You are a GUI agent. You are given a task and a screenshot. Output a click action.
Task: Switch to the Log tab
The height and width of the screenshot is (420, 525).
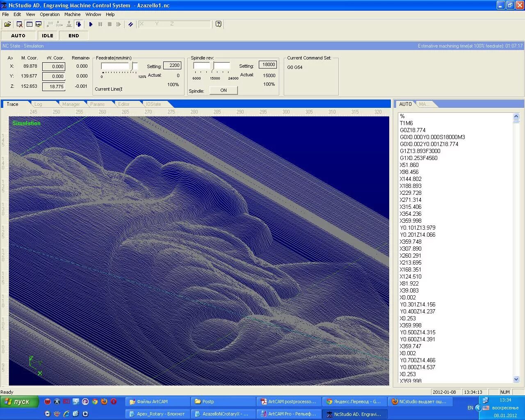39,104
